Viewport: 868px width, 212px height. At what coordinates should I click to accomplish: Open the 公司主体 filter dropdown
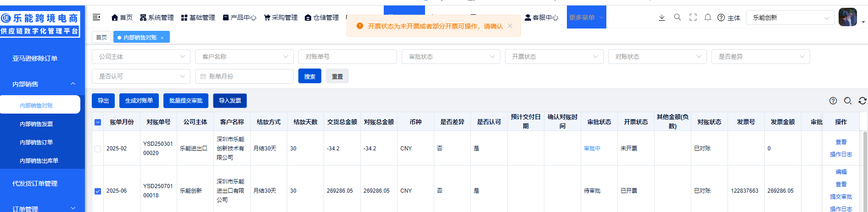coord(141,57)
